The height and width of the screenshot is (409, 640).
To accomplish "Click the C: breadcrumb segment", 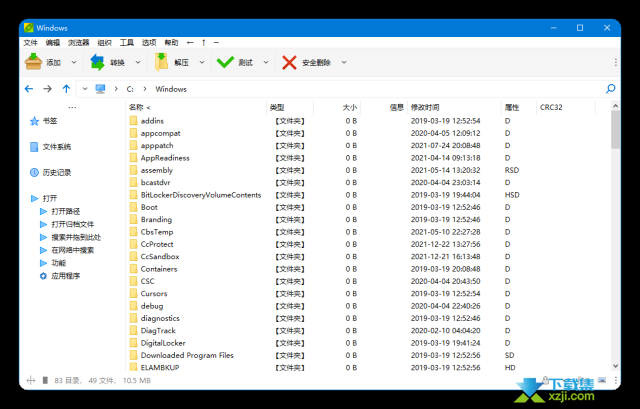I will point(130,89).
